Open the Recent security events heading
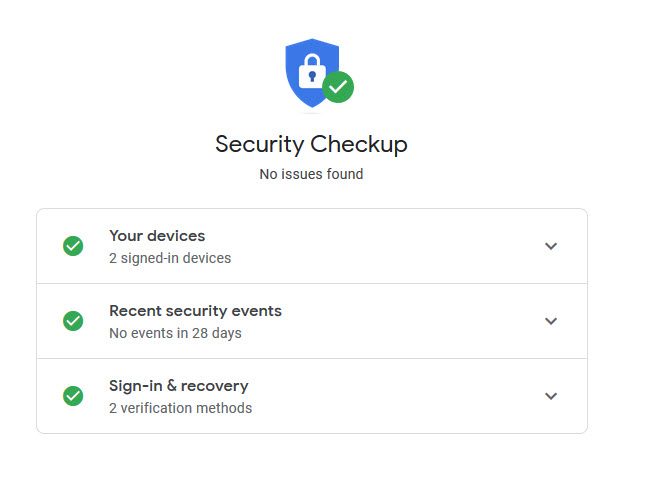This screenshot has width=651, height=480. [195, 311]
